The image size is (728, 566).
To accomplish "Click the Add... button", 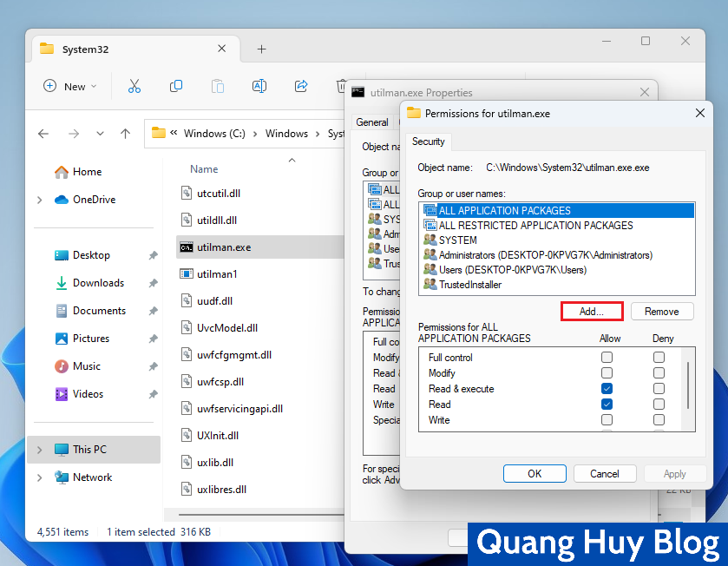I will (x=592, y=311).
